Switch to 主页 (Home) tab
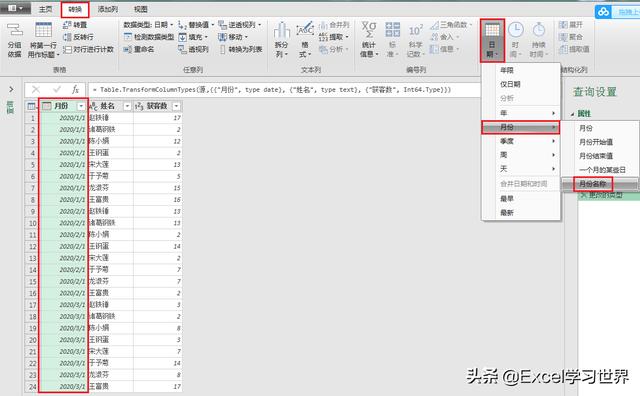Image resolution: width=640 pixels, height=396 pixels. point(45,9)
